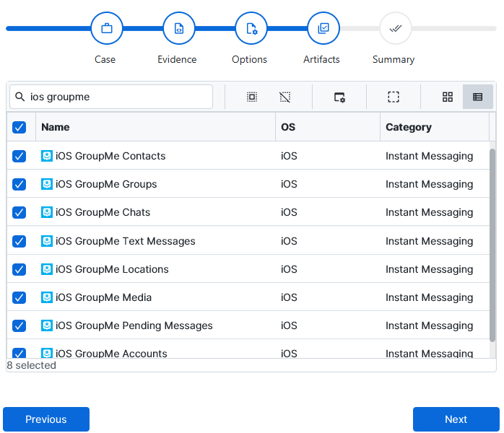
Task: Click the Artifacts step label
Action: 321,59
